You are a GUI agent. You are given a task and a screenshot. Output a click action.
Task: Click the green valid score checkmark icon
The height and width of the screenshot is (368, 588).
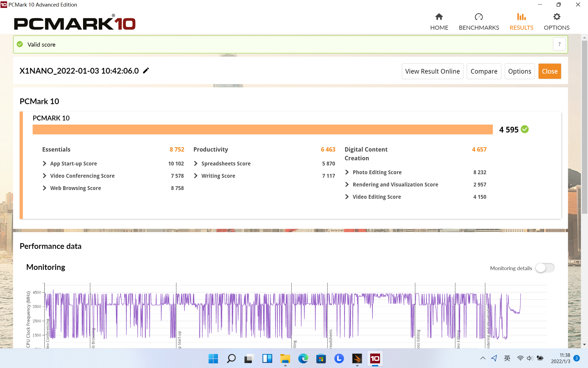pos(20,44)
